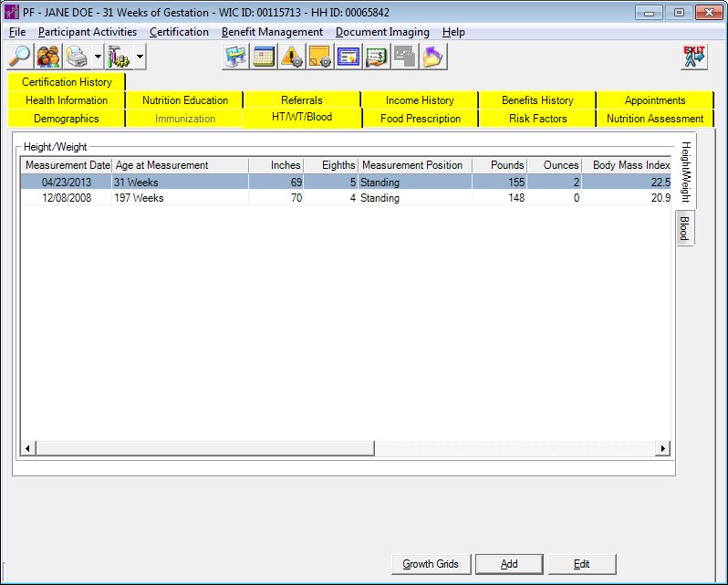This screenshot has height=585, width=728.
Task: Open the Certification menu
Action: tap(179, 32)
